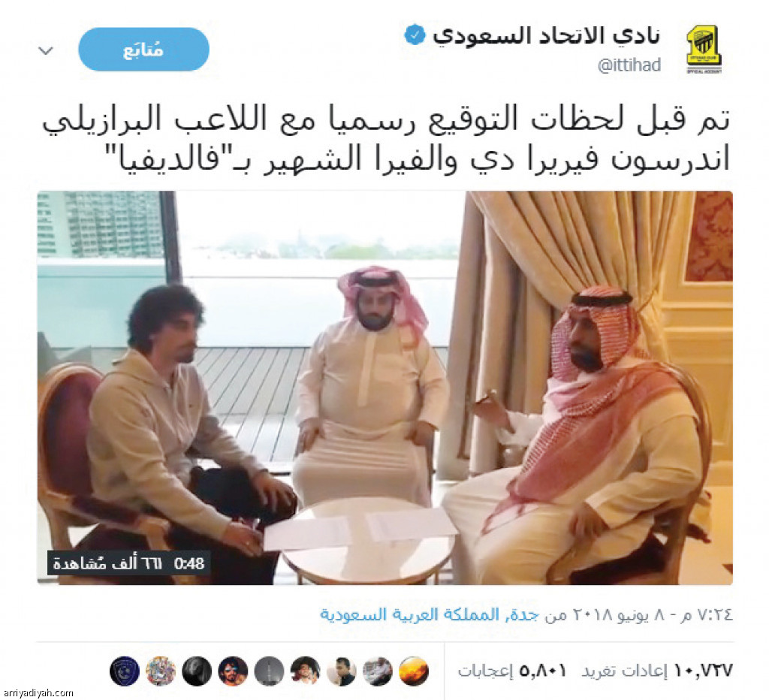Open the @ittihad handle link
Screen dimensions: 769x700
pyautogui.click(x=629, y=65)
